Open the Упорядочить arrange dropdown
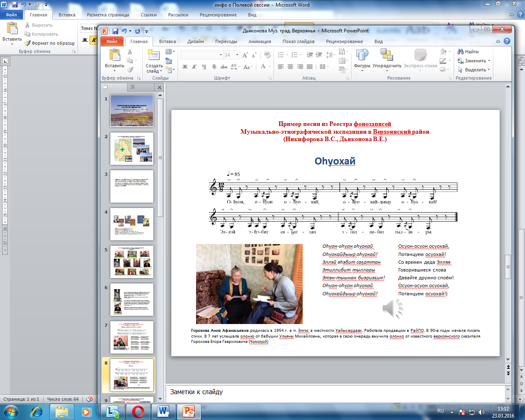This screenshot has width=525, height=420. tap(387, 60)
